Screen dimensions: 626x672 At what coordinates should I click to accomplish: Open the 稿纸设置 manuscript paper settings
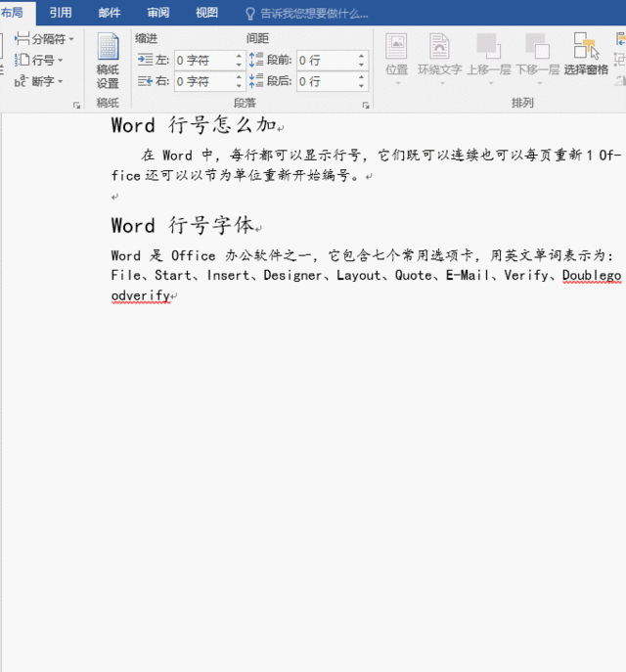(x=108, y=61)
